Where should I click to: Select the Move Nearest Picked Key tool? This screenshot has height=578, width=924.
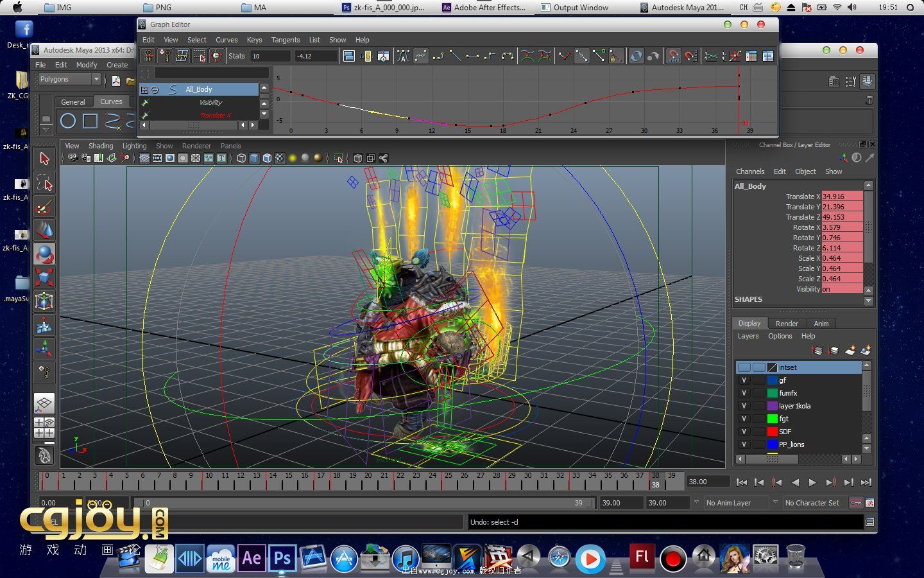[148, 56]
